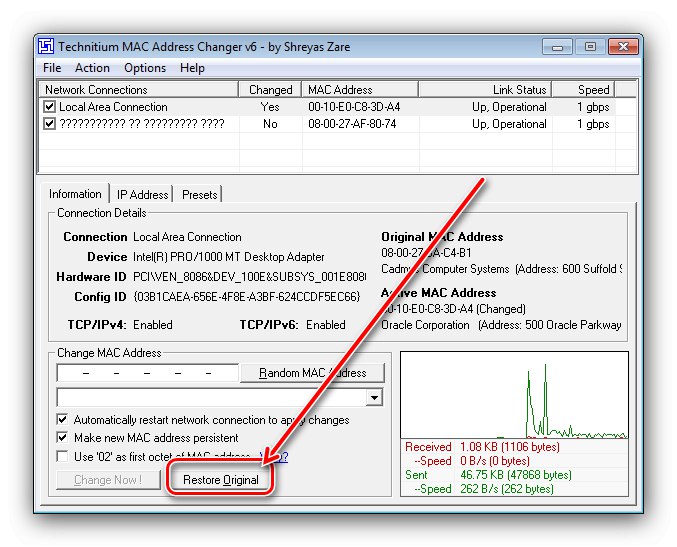This screenshot has width=677, height=547.
Task: Toggle Make new MAC address persistent
Action: coord(62,437)
